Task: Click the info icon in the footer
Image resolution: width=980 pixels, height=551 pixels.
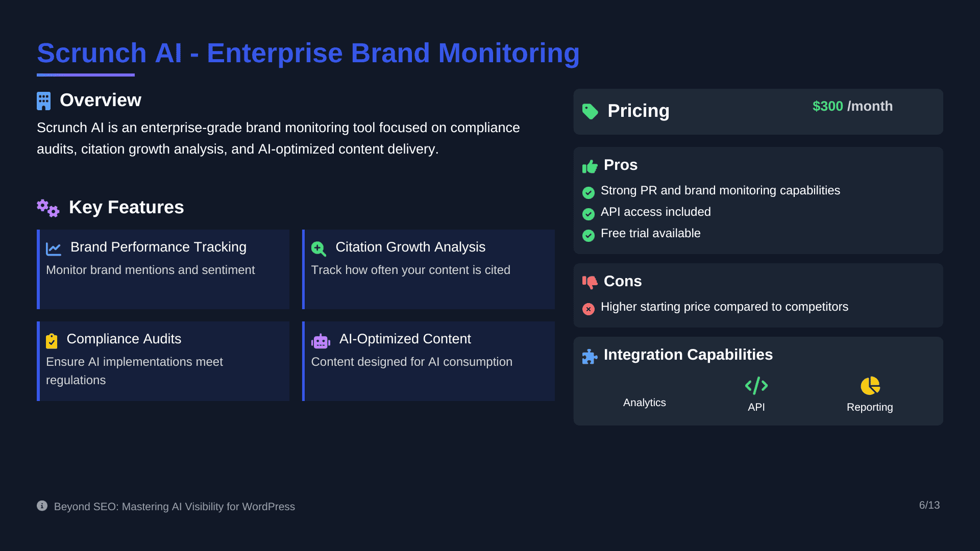Action: pyautogui.click(x=42, y=506)
